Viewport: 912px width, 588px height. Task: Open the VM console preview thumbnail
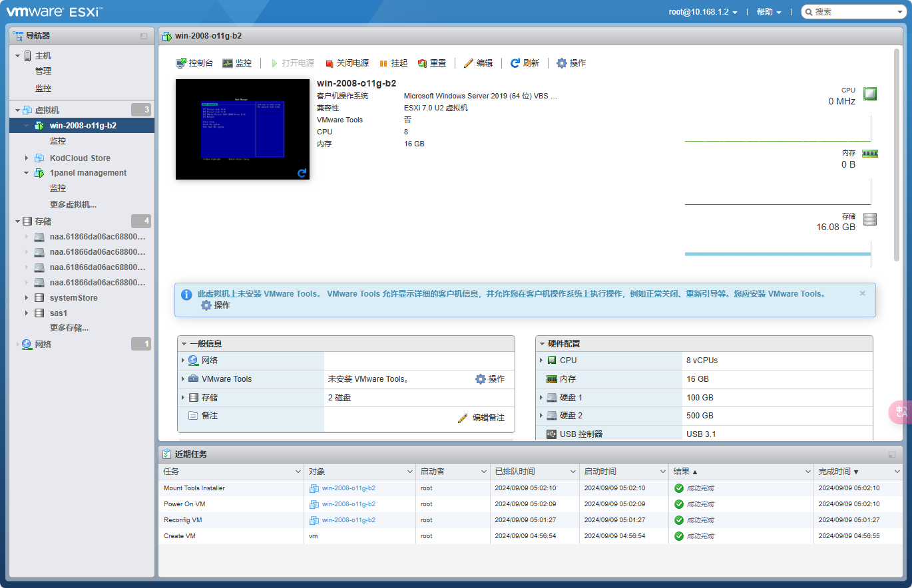[242, 129]
